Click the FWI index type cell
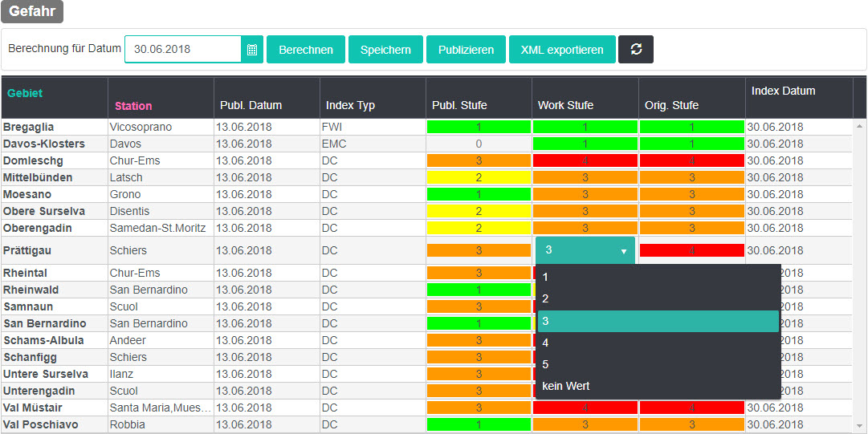 pos(373,128)
